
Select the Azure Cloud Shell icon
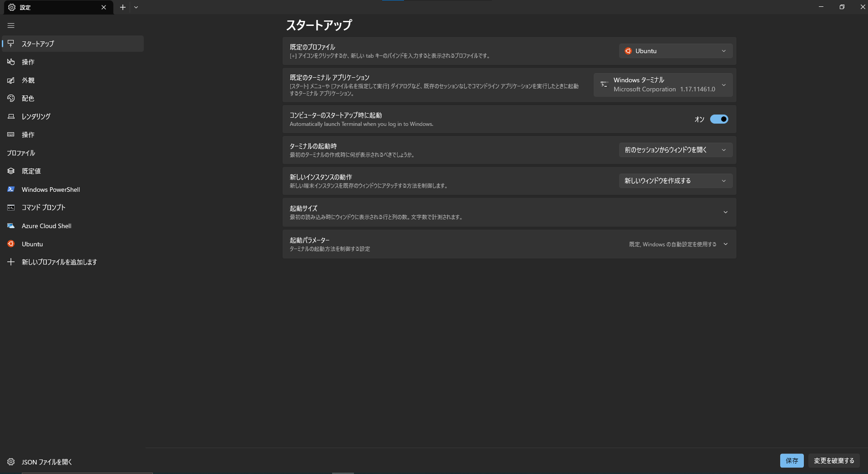11,225
